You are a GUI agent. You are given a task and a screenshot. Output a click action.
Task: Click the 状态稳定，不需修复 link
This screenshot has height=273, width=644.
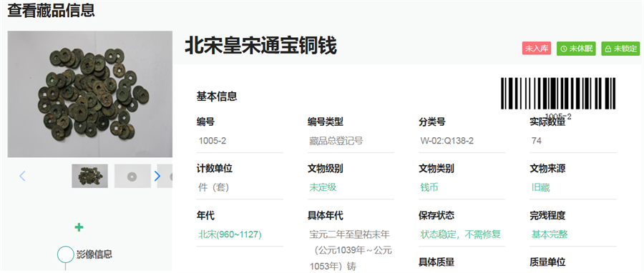(x=460, y=234)
